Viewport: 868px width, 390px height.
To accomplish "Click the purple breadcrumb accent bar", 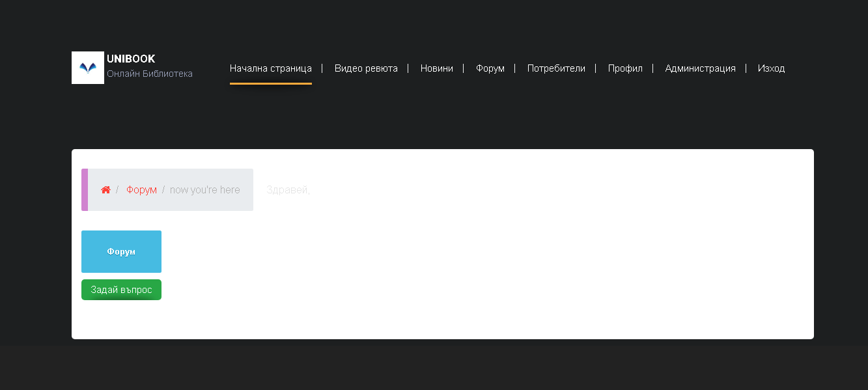I will click(83, 189).
